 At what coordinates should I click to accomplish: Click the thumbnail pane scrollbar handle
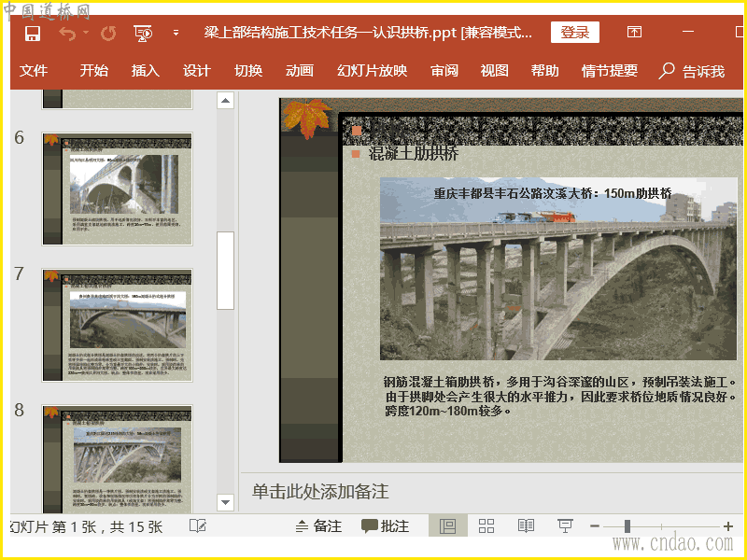225,271
